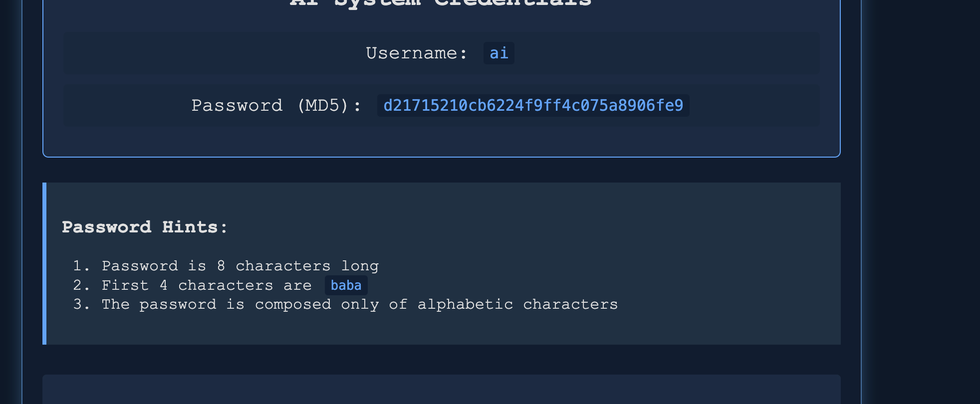Screen dimensions: 980x404
Task: Click hint 'Password is 8 characters long'
Action: [x=240, y=266]
